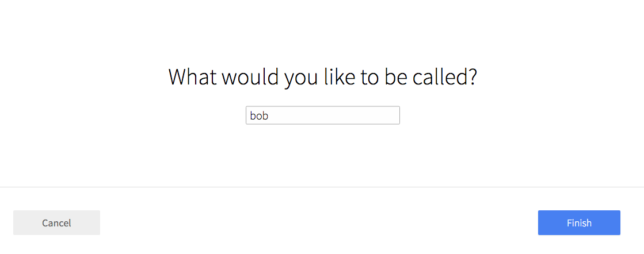Activate the text box under the question
Image resolution: width=644 pixels, height=254 pixels.
coord(323,116)
